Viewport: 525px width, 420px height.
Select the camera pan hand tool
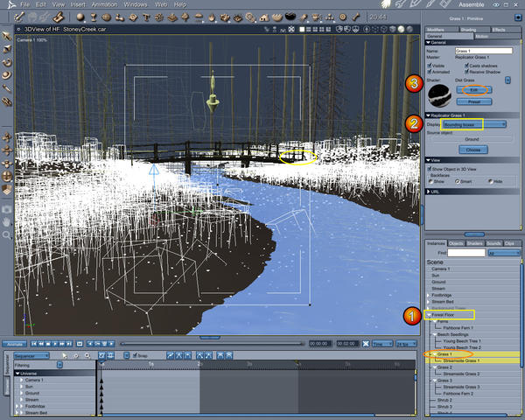6,222
